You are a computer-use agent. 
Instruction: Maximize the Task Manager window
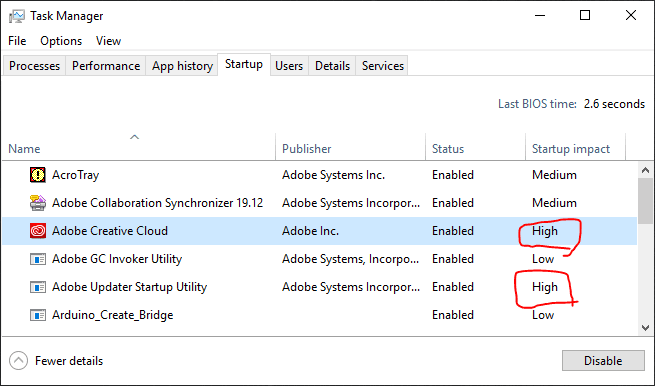(x=585, y=16)
